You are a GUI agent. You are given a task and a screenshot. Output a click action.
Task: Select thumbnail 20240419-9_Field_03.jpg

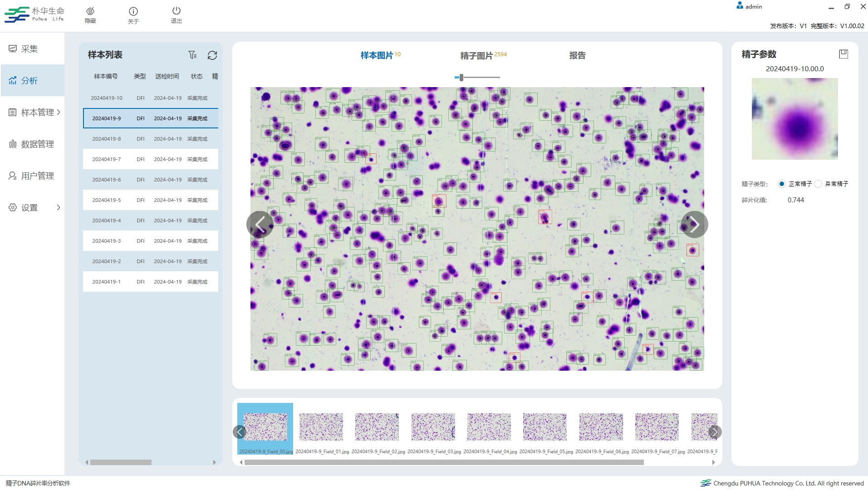tap(433, 427)
